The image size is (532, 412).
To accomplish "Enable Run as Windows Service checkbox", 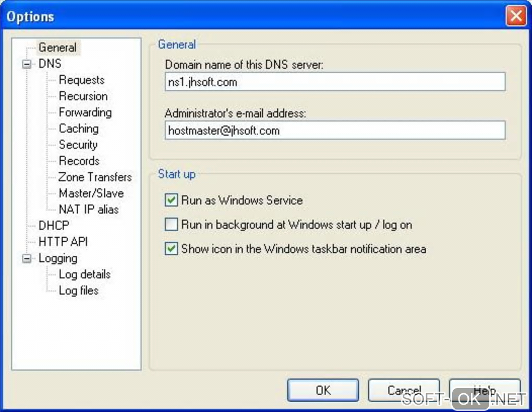I will coord(171,200).
